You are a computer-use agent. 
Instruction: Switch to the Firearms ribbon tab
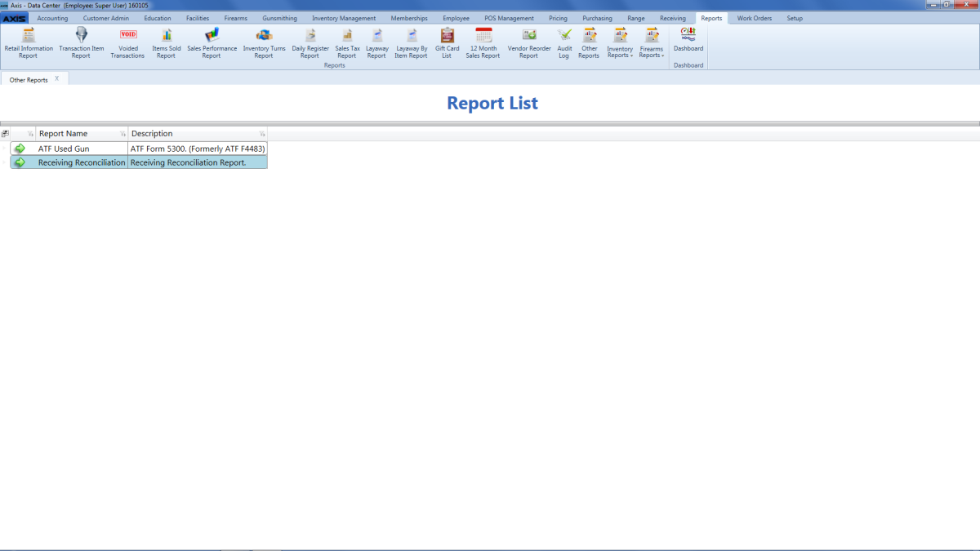(236, 18)
